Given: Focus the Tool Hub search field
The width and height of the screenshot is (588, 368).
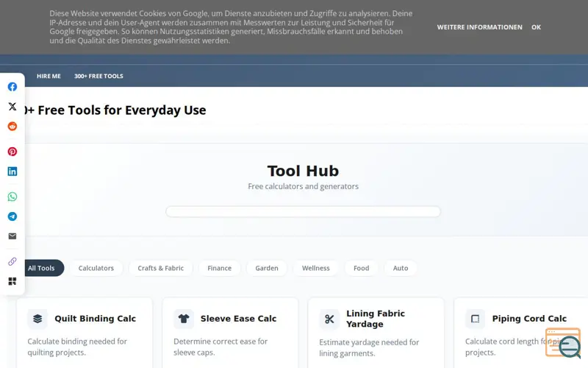Looking at the screenshot, I should tap(303, 212).
